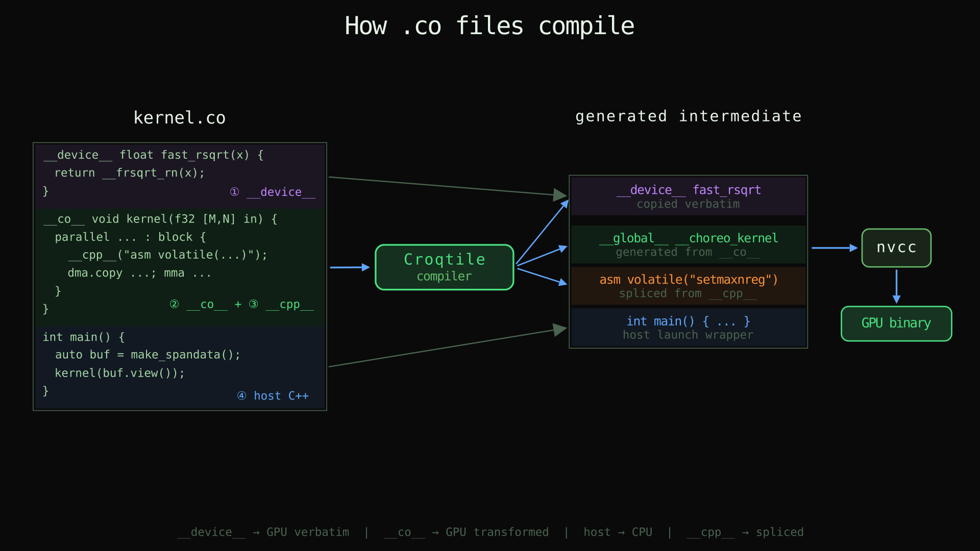The width and height of the screenshot is (980, 551).
Task: Open the __cpp__ → spliced legend link
Action: (x=745, y=532)
